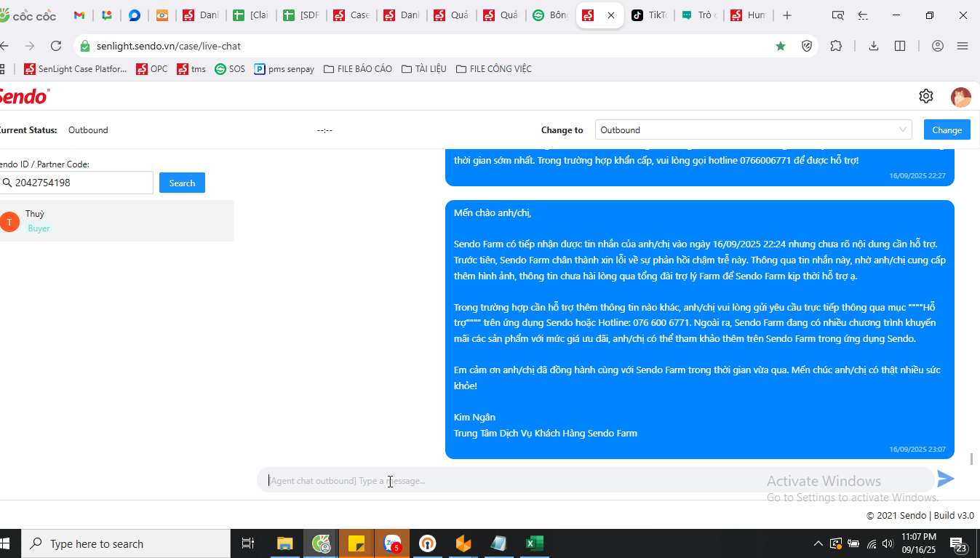Open browser downloads
980x558 pixels.
point(874,46)
